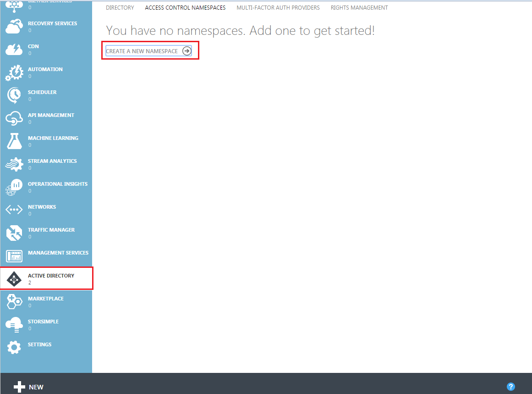Open the Multi-Factor Auth Providers tab

tap(278, 7)
